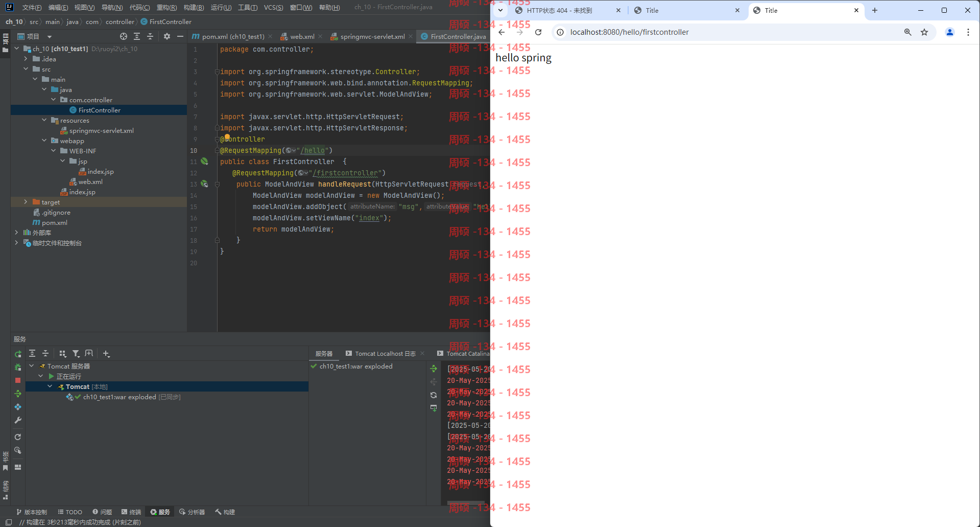Image resolution: width=980 pixels, height=527 pixels.
Task: Open Group By options in Services toolbar
Action: (62, 353)
